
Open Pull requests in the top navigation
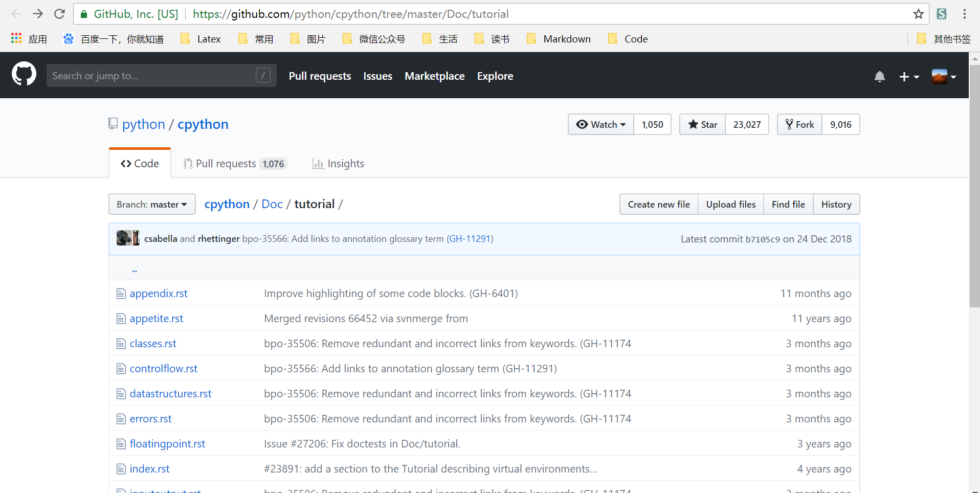pyautogui.click(x=320, y=76)
